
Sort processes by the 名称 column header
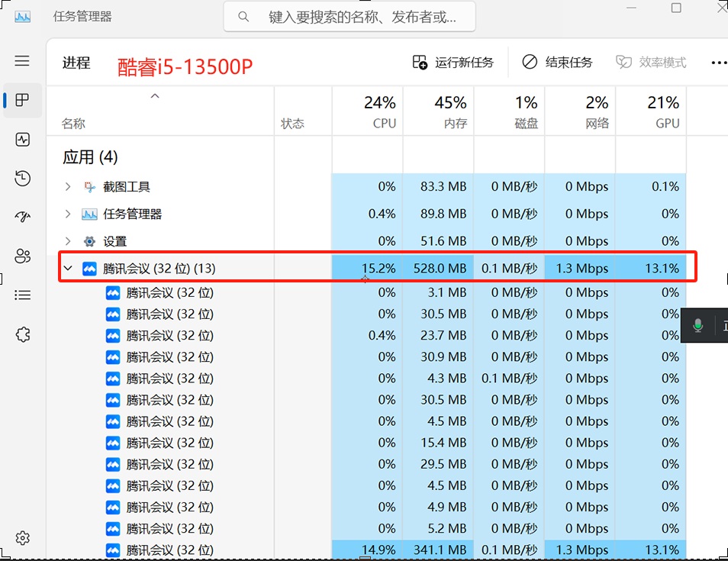coord(160,111)
